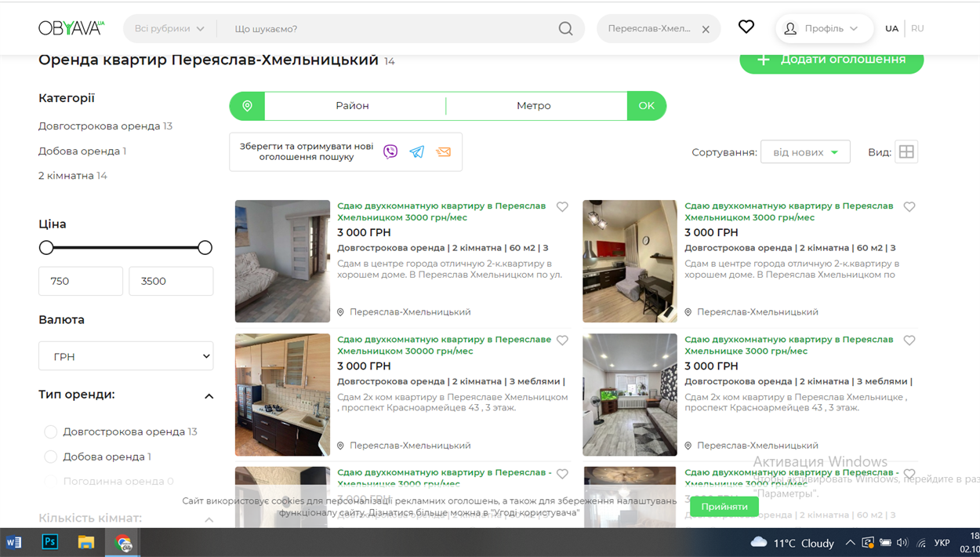Open the bedroom photo thumbnail of first listing
This screenshot has width=980, height=557.
tap(282, 261)
